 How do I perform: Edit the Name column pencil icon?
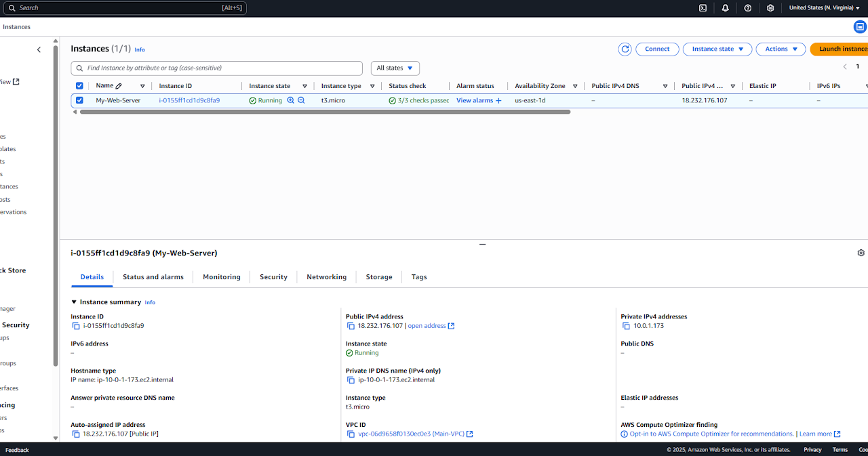[x=119, y=86]
